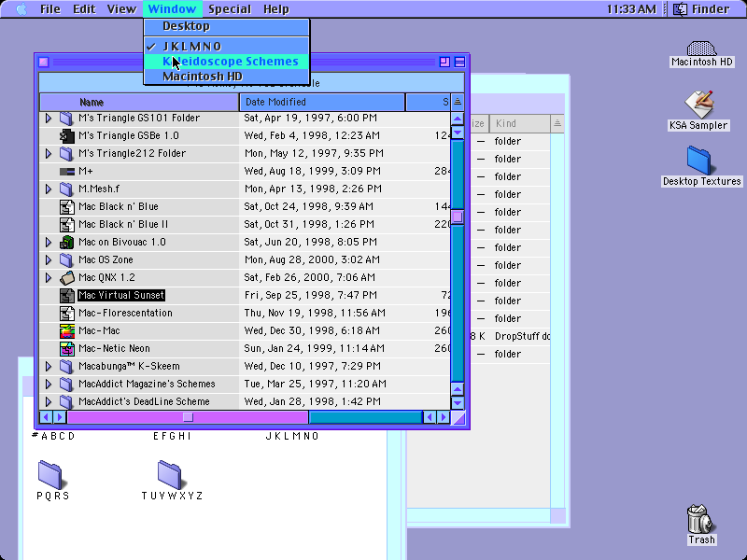Choose Macintosh HD in Window menu

(x=226, y=77)
